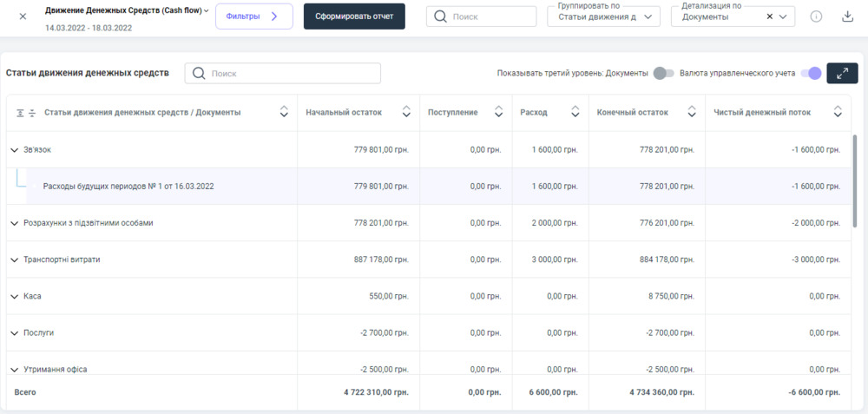This screenshot has height=414, width=868.
Task: Click the collapse all rows icon
Action: [32, 112]
